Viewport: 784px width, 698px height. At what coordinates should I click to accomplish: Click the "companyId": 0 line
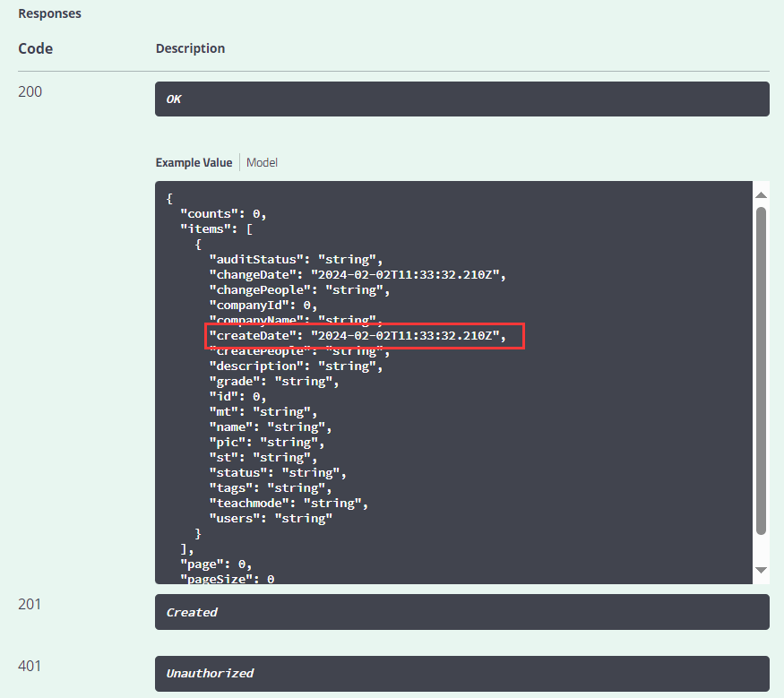(263, 306)
